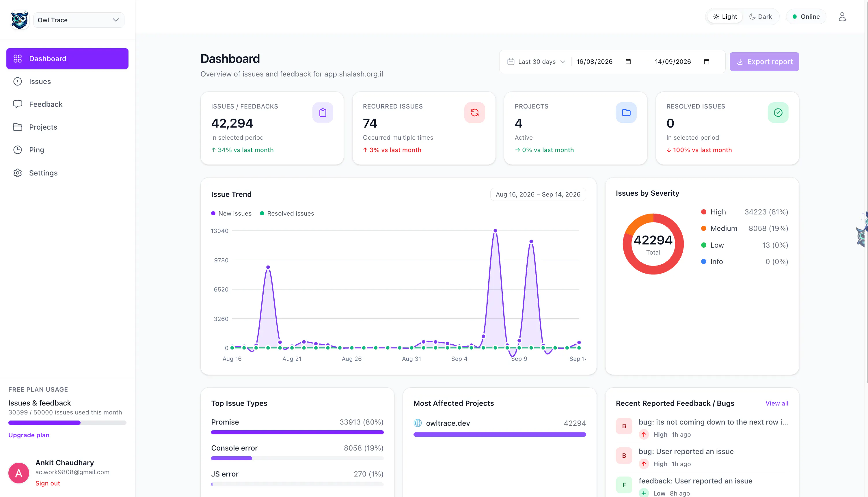Click the folder icon on Projects card
The height and width of the screenshot is (497, 868).
click(x=626, y=113)
